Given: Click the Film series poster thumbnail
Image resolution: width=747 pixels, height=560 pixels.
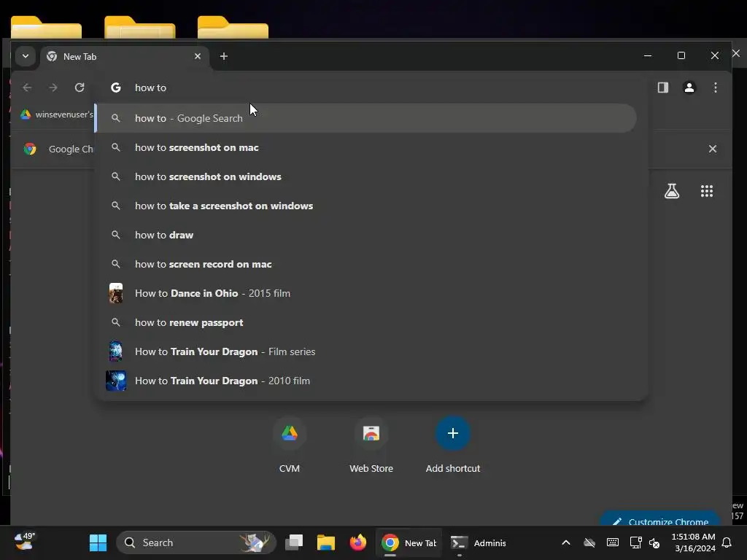Looking at the screenshot, I should tap(116, 351).
